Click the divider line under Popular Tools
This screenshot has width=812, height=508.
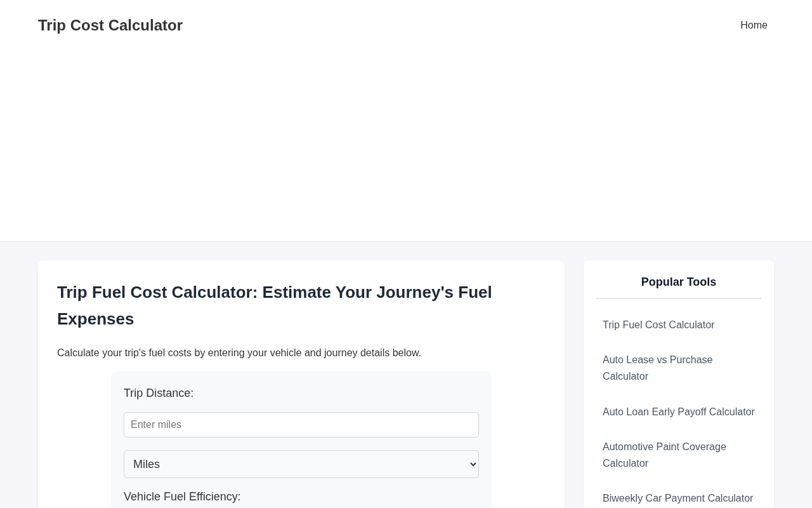click(679, 298)
